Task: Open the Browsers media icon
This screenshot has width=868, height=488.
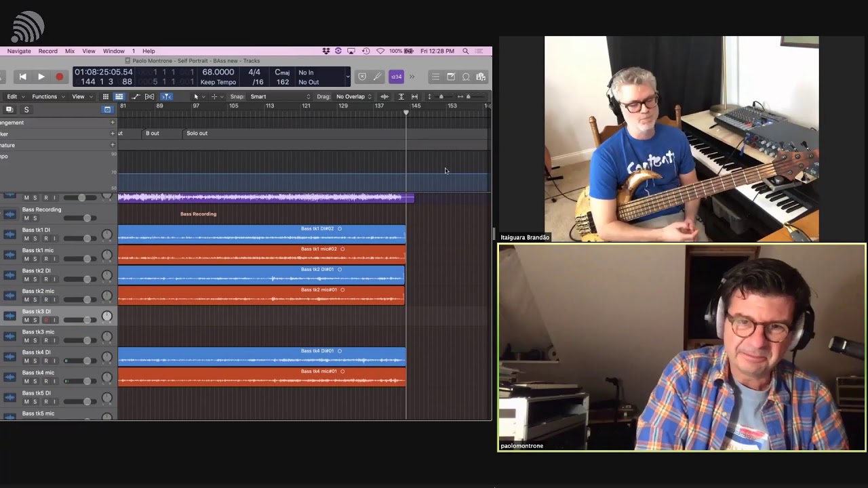Action: click(481, 77)
